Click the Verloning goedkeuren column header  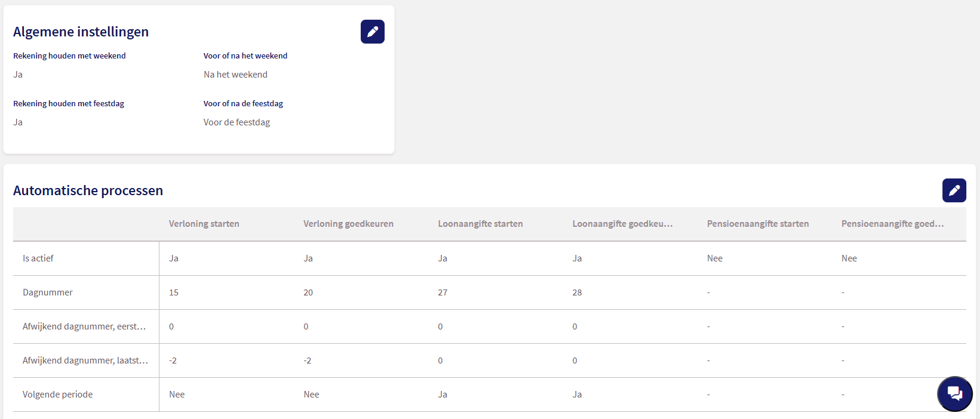click(x=348, y=224)
